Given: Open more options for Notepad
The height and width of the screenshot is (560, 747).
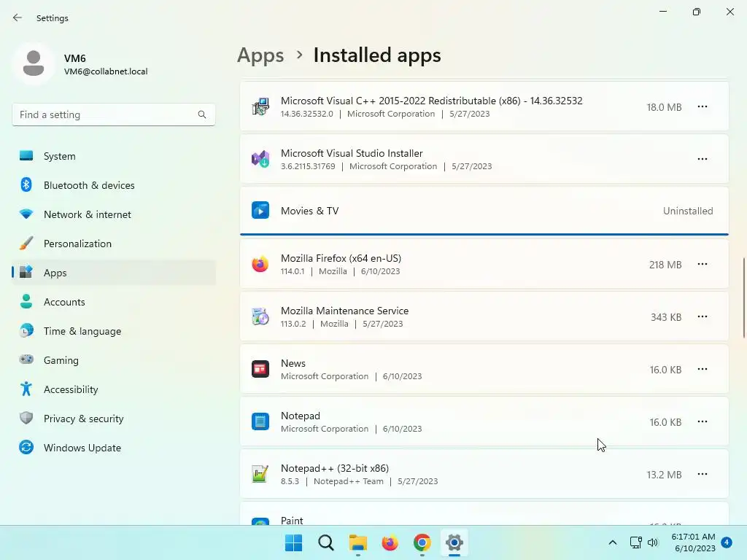Looking at the screenshot, I should [703, 422].
